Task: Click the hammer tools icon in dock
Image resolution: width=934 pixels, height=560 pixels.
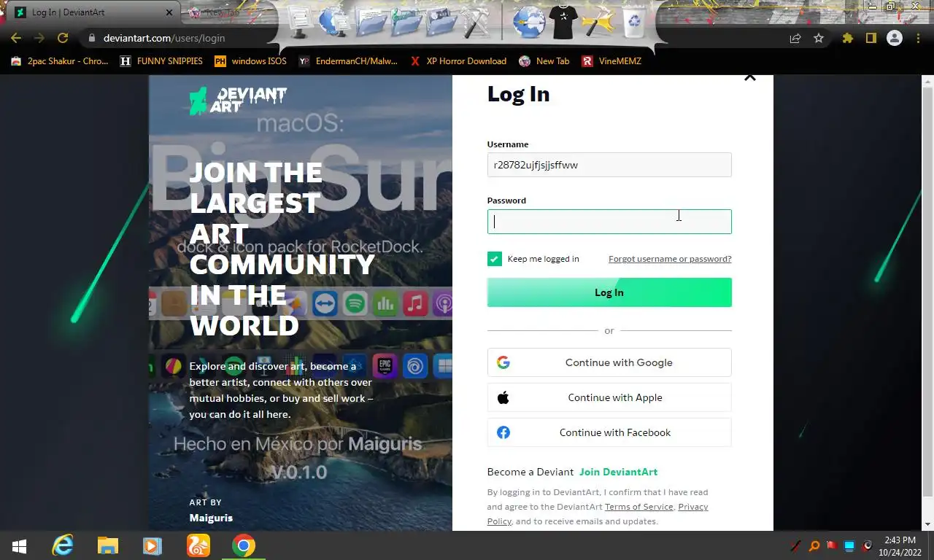Action: coord(477,22)
